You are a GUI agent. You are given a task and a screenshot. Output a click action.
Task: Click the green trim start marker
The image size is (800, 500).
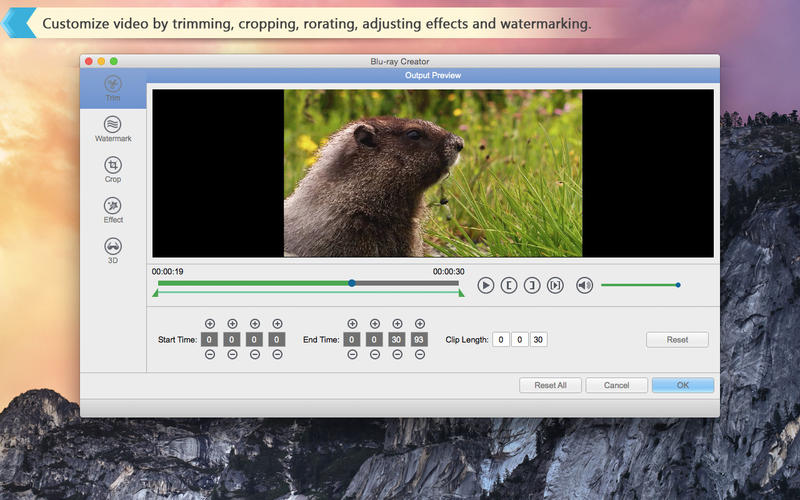pyautogui.click(x=155, y=293)
